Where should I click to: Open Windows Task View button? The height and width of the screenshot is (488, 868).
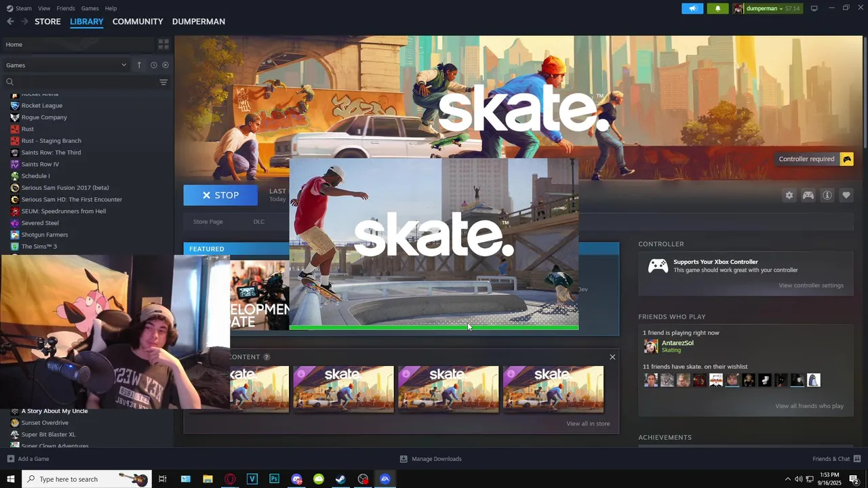coord(163,479)
